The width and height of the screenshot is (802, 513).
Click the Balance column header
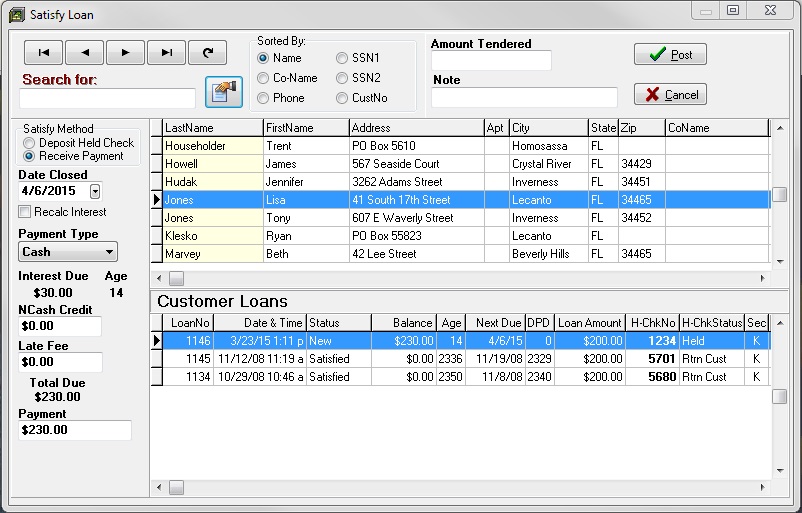point(404,323)
